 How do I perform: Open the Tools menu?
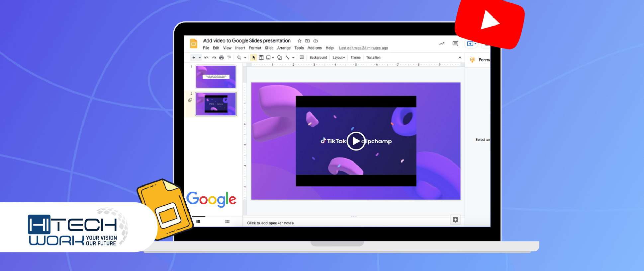coord(299,48)
